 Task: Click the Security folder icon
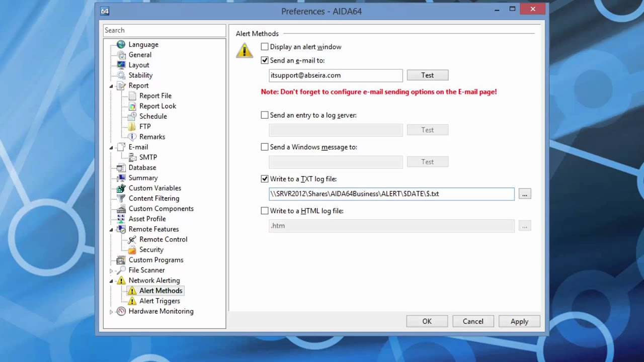[x=132, y=249]
